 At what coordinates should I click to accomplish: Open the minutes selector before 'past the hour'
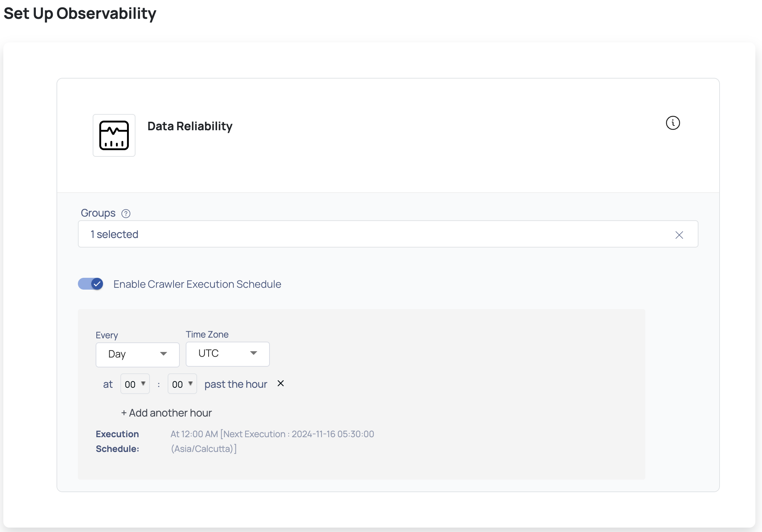(182, 384)
